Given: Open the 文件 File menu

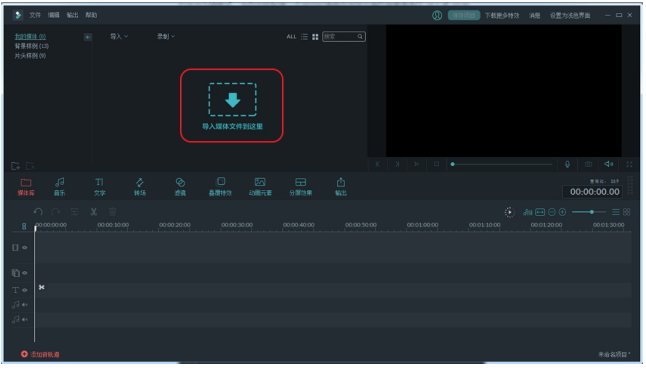Looking at the screenshot, I should (35, 15).
